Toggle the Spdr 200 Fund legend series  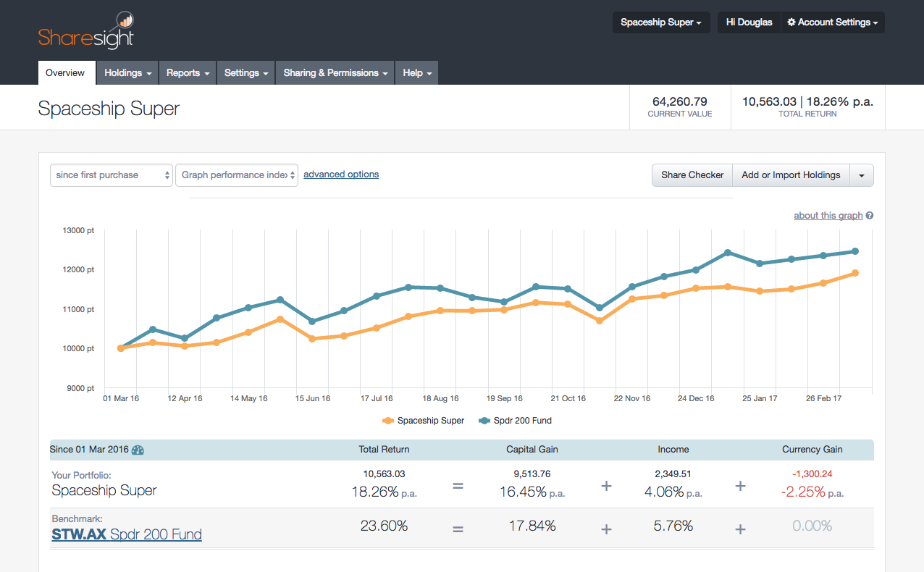[515, 421]
